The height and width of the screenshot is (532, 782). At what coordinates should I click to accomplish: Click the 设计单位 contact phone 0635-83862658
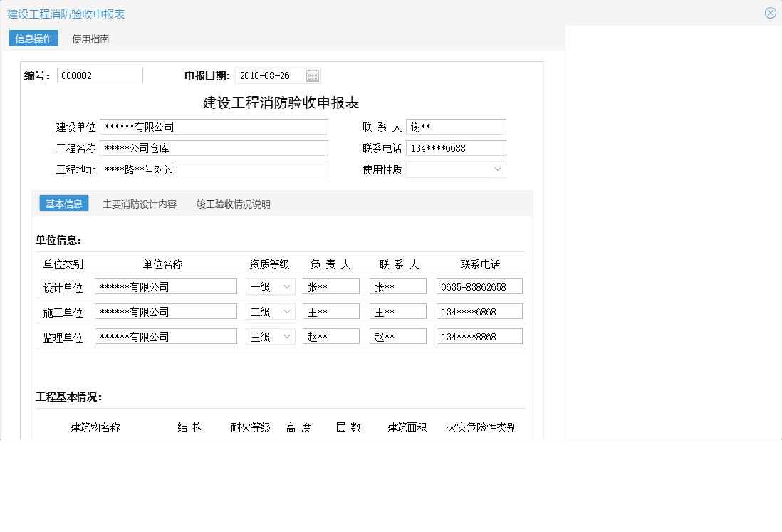479,286
